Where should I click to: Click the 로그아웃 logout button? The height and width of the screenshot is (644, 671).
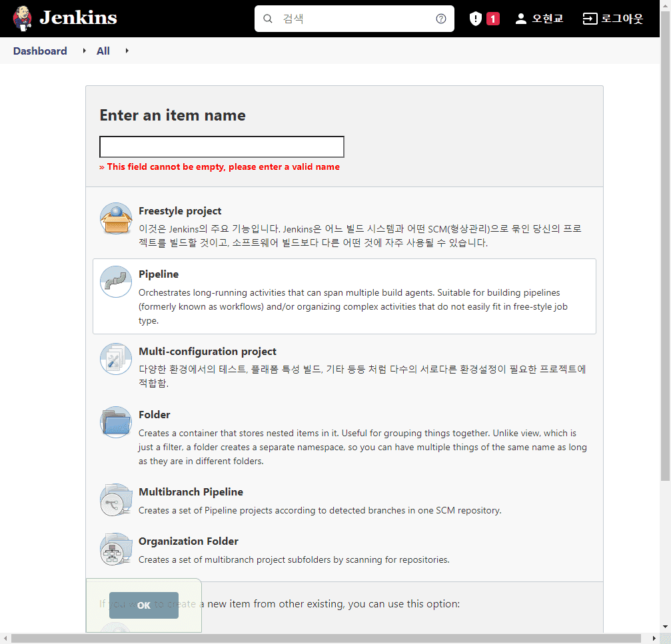pyautogui.click(x=613, y=19)
